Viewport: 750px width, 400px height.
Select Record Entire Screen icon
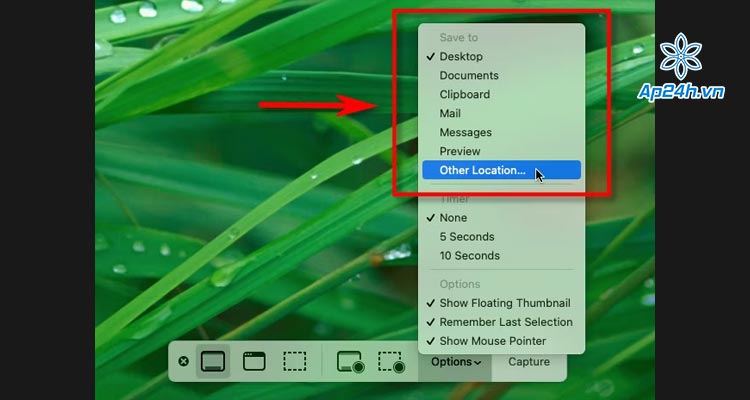pyautogui.click(x=351, y=362)
